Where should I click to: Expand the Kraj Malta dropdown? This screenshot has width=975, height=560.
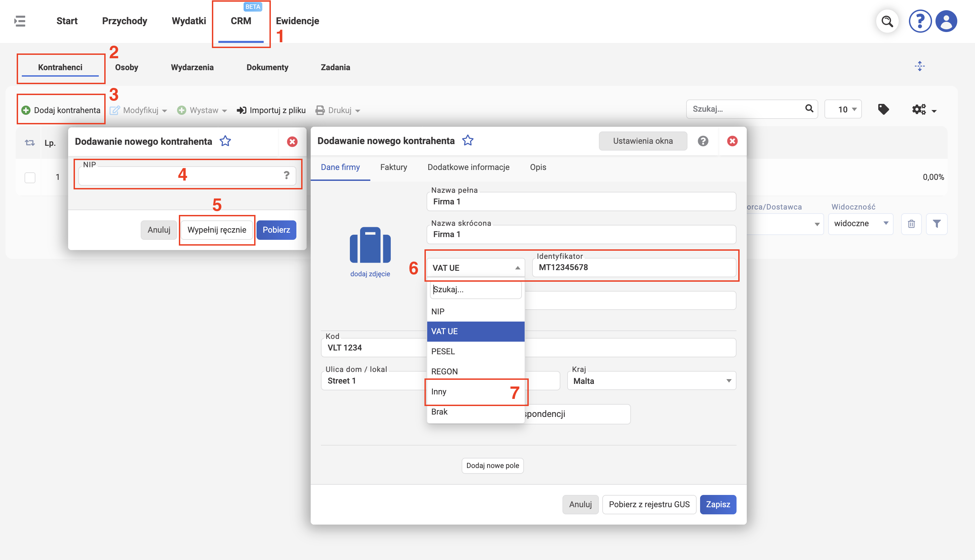(x=651, y=381)
